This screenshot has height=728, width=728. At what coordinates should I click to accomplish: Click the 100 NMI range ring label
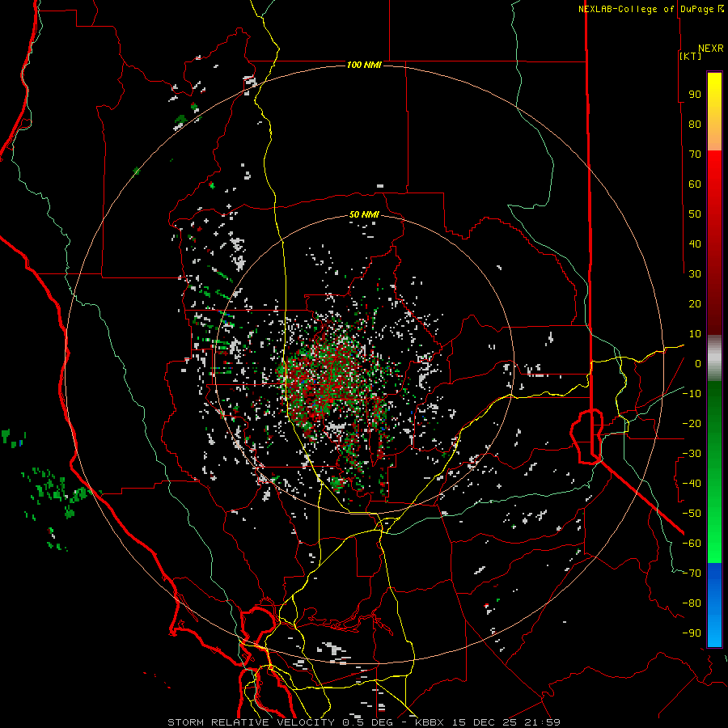coord(364,65)
